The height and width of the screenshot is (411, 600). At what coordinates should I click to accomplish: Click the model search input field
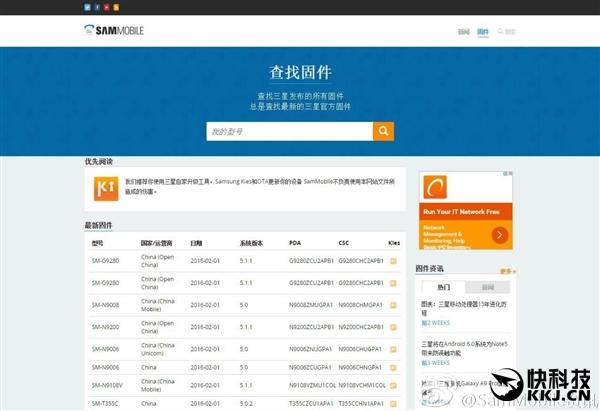click(x=290, y=131)
